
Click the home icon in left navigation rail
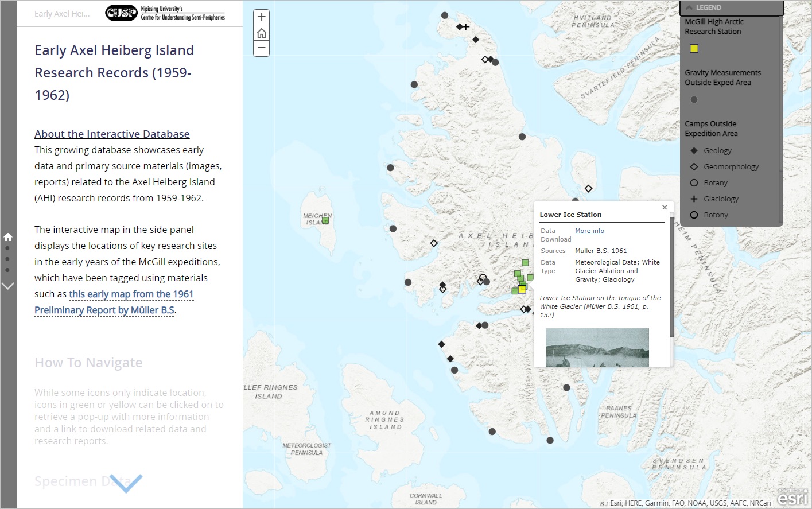(x=8, y=236)
